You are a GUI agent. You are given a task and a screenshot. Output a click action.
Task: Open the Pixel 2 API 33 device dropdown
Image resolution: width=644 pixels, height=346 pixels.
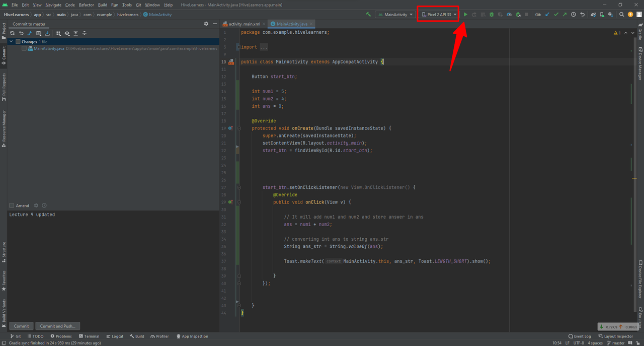438,15
